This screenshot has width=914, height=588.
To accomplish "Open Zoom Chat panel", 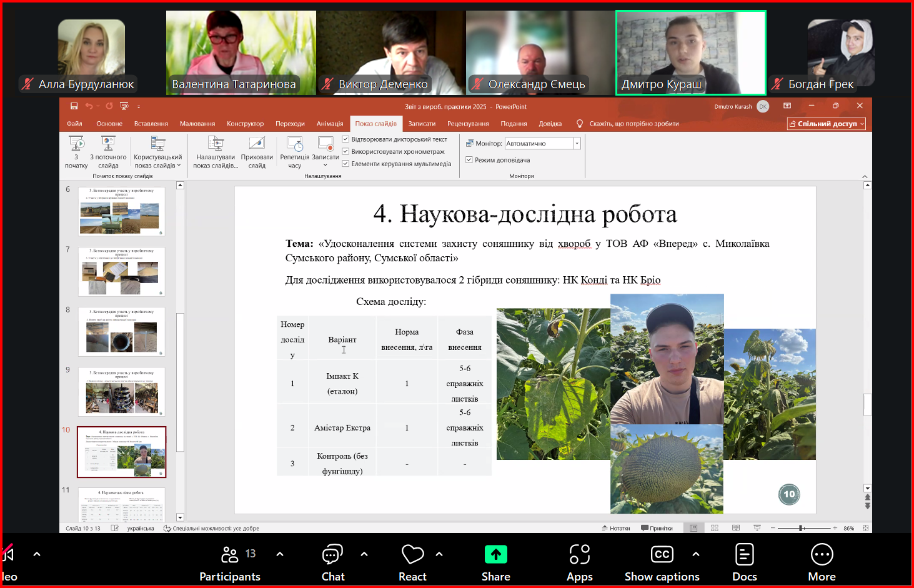I will click(332, 562).
